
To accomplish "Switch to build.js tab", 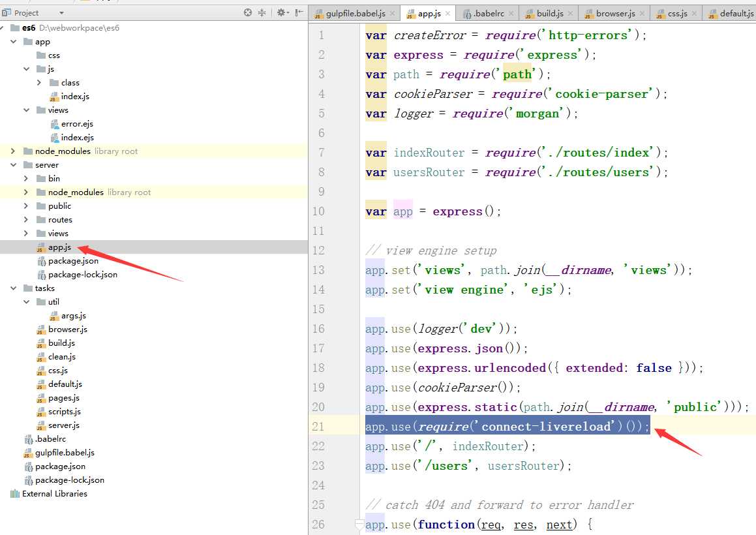I will click(x=550, y=14).
